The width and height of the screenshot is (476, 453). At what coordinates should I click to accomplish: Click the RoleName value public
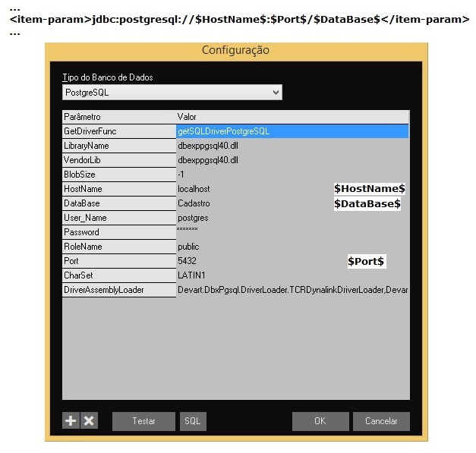click(188, 247)
